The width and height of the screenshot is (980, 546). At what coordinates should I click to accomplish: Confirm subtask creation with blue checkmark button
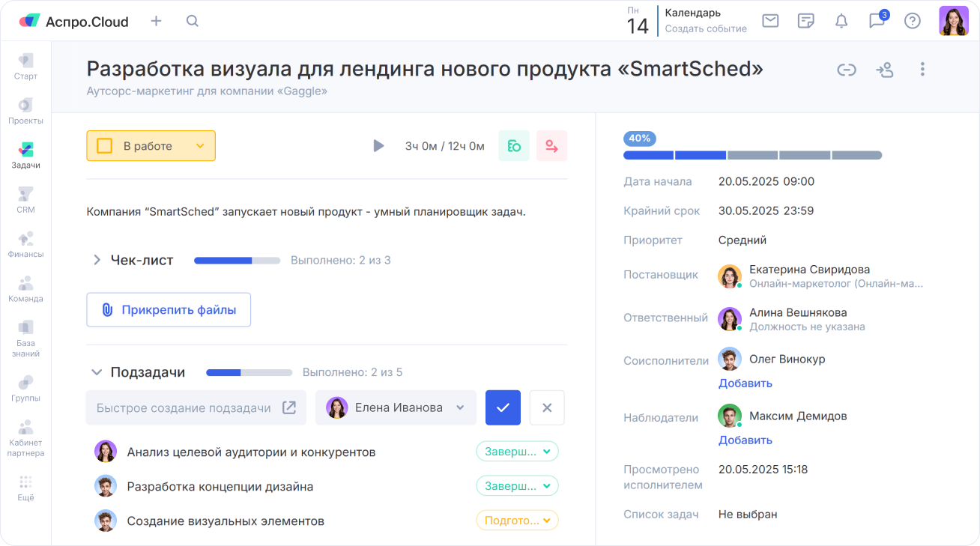(503, 408)
